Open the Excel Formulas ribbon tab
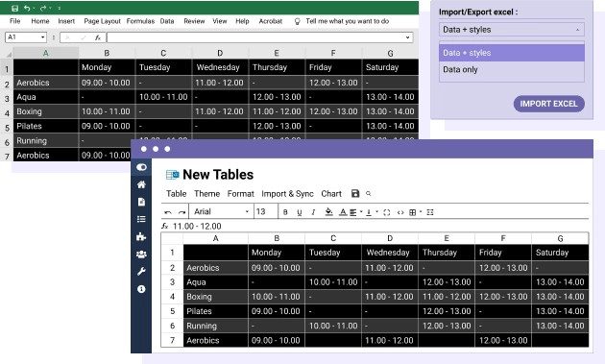 [x=140, y=21]
